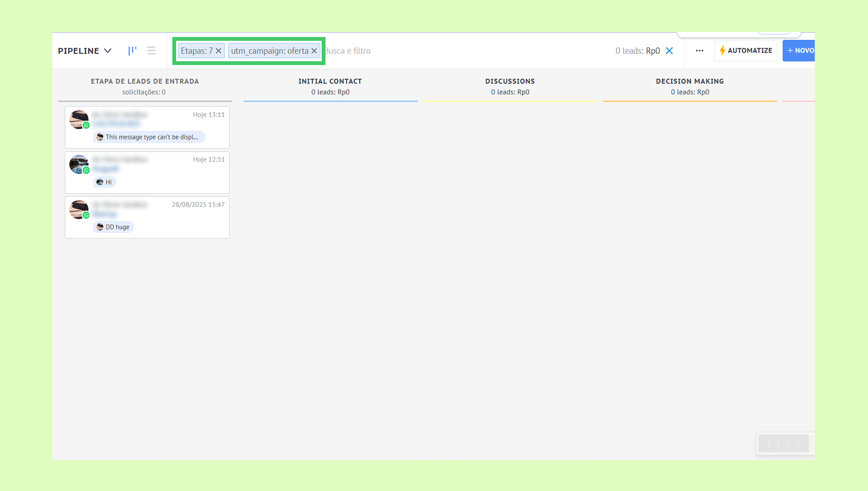Expand the Pipeline dropdown chevron
868x491 pixels.
coord(108,51)
